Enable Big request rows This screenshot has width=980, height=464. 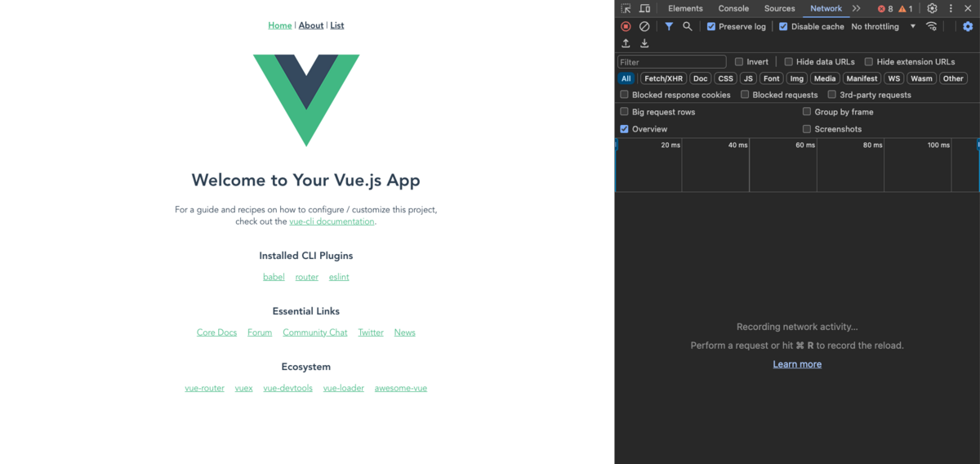[x=625, y=112]
